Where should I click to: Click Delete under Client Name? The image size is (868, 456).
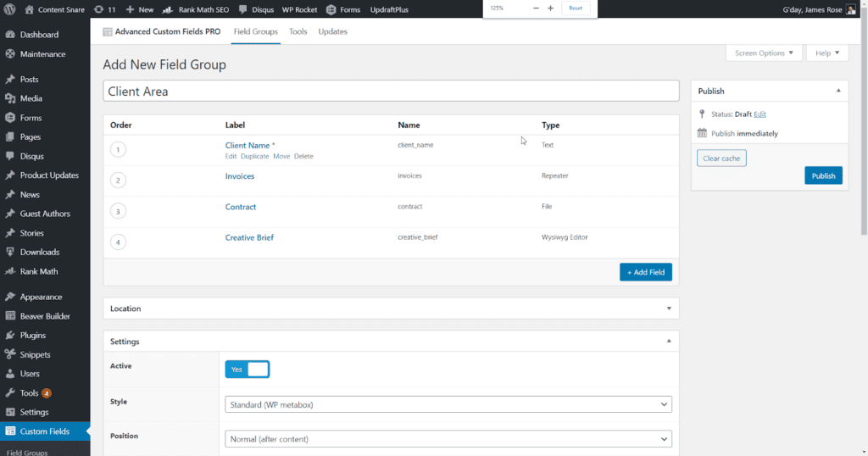(x=303, y=156)
